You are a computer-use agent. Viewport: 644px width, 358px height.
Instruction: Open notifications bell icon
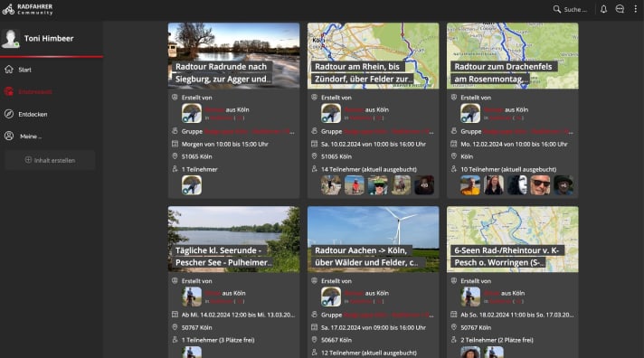(x=603, y=9)
